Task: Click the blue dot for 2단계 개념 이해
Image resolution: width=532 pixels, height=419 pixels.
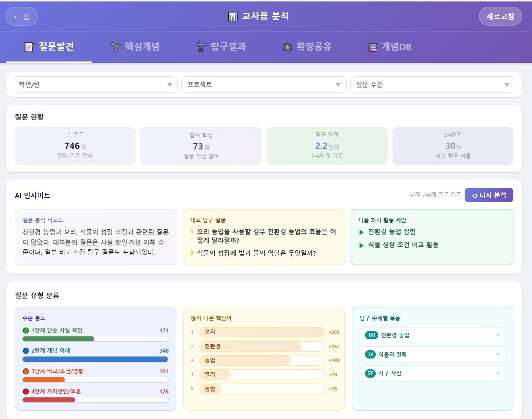Action: tap(26, 351)
